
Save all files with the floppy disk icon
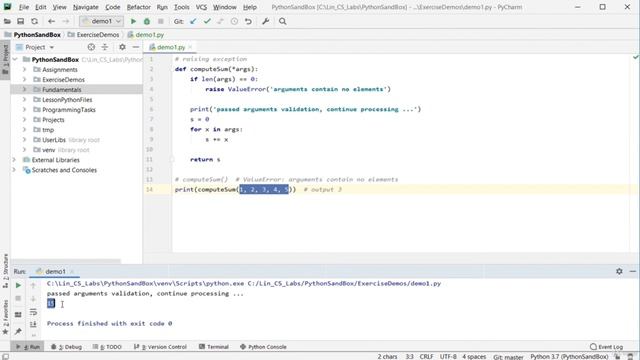tap(20, 21)
